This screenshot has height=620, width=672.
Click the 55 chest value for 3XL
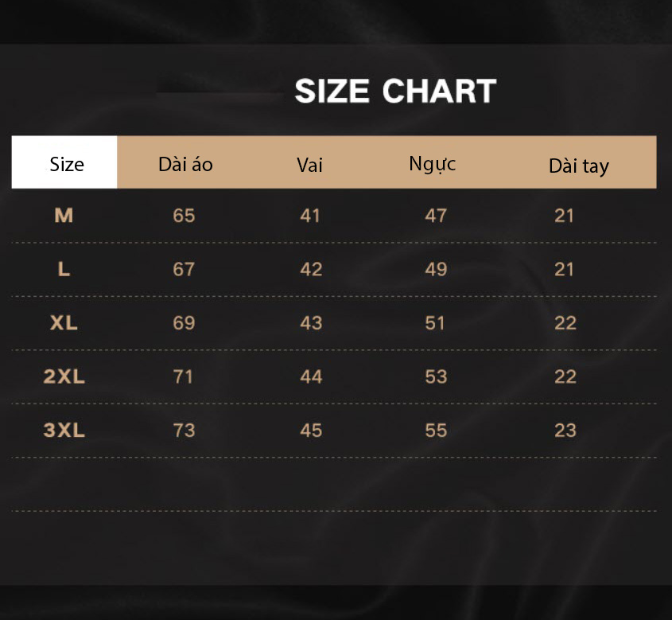pos(436,430)
